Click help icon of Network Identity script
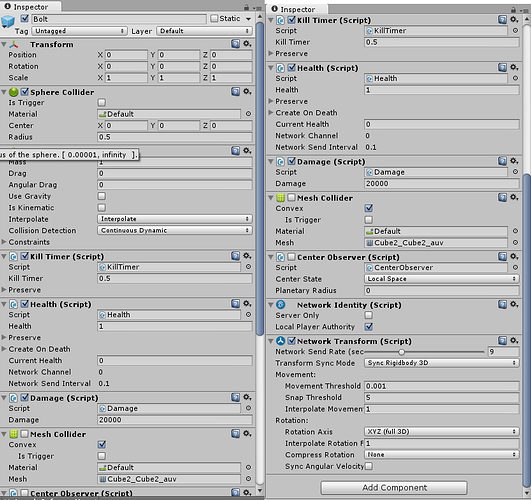Viewport: 531px width, 500px height. (x=502, y=305)
